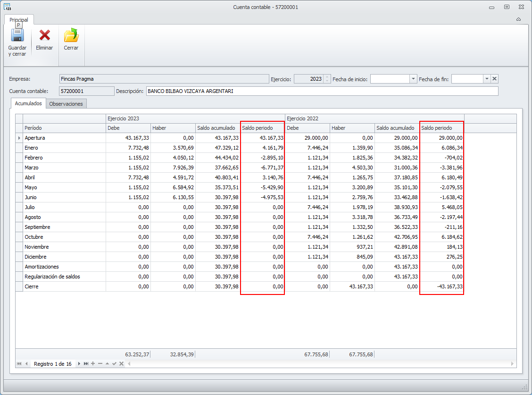
Task: Click the Descripción text field
Action: tap(322, 91)
